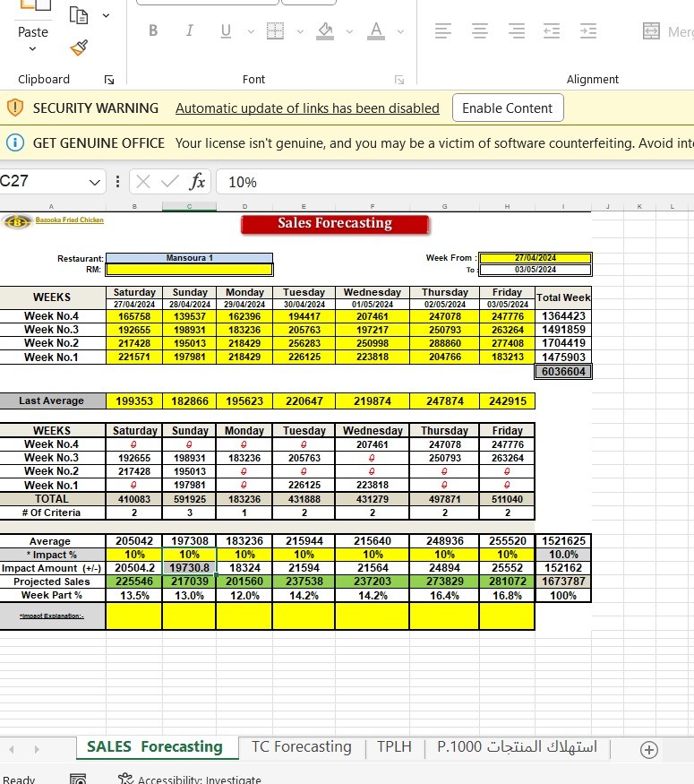Screen dimensions: 694x784
Task: Open the Bazooka Fried Chicken link
Action: tap(70, 220)
